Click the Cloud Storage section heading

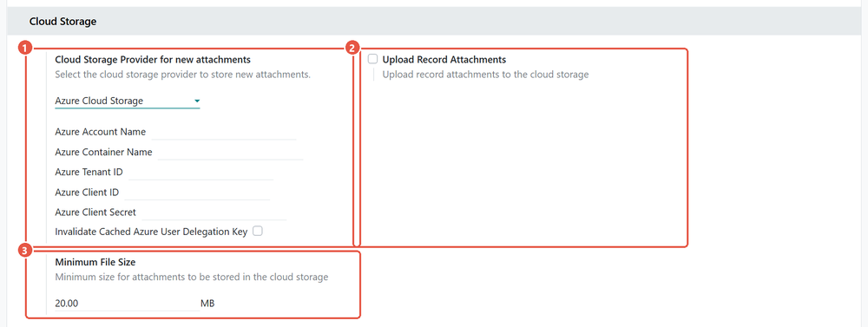[x=63, y=22]
